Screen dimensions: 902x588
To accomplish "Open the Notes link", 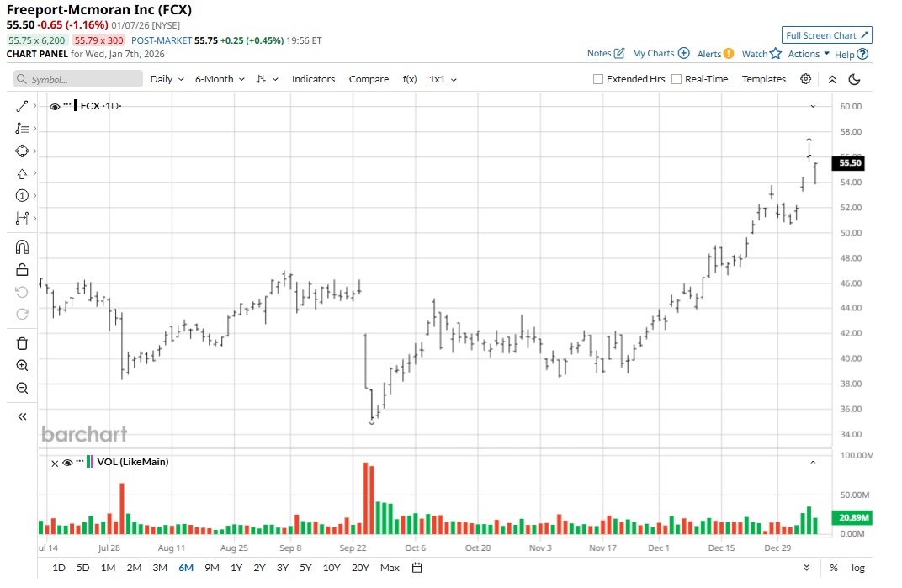I will [599, 53].
